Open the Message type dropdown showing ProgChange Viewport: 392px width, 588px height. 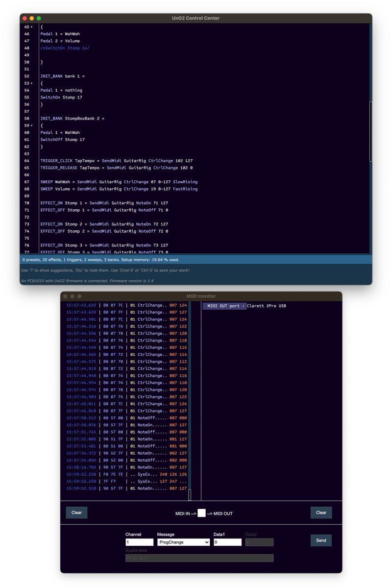coord(183,542)
